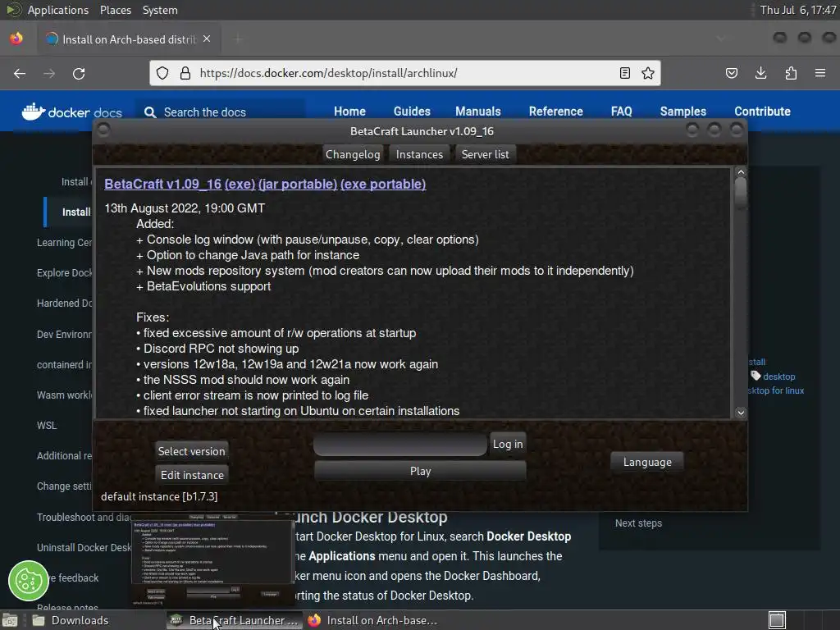Viewport: 840px width, 630px height.
Task: Go to Home in docs navigation
Action: point(349,112)
